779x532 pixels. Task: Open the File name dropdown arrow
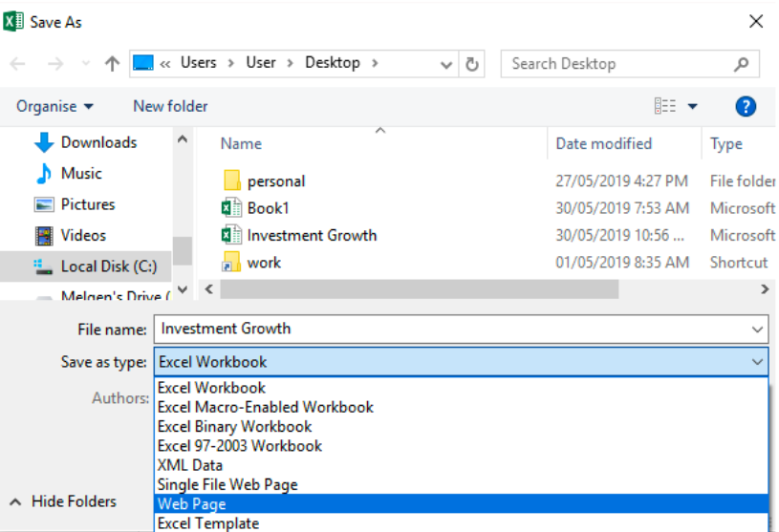tap(757, 330)
